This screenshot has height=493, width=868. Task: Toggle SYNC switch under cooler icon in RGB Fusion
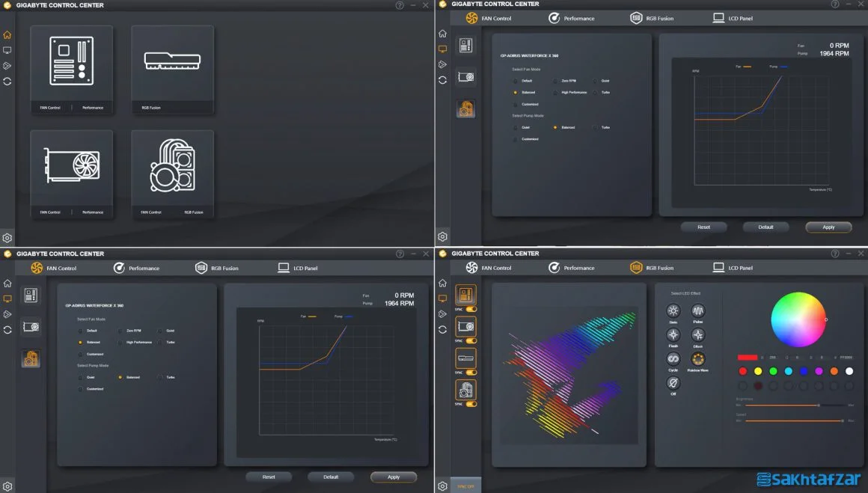pos(471,404)
